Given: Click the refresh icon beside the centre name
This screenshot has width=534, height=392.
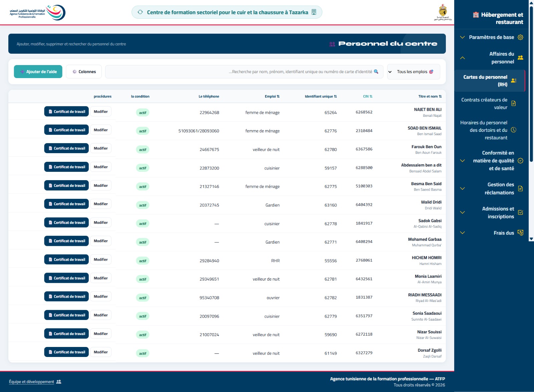Looking at the screenshot, I should tap(140, 12).
